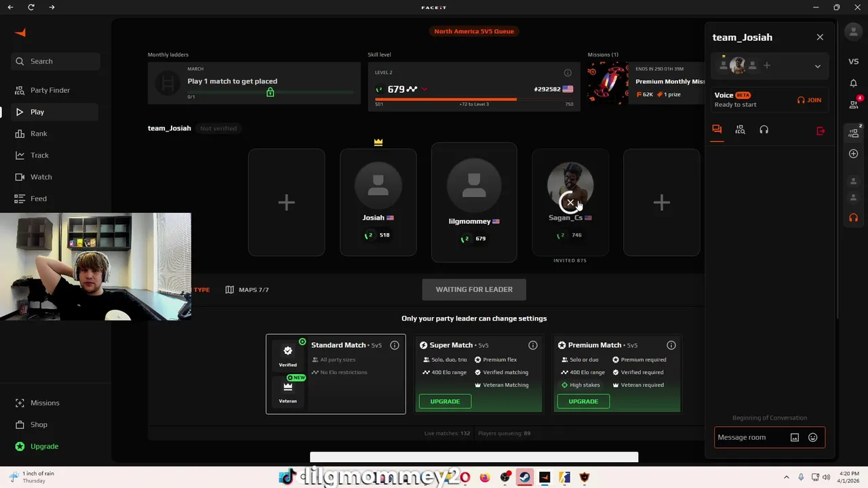Go back with the arrow button
The height and width of the screenshot is (488, 868).
pyautogui.click(x=10, y=7)
